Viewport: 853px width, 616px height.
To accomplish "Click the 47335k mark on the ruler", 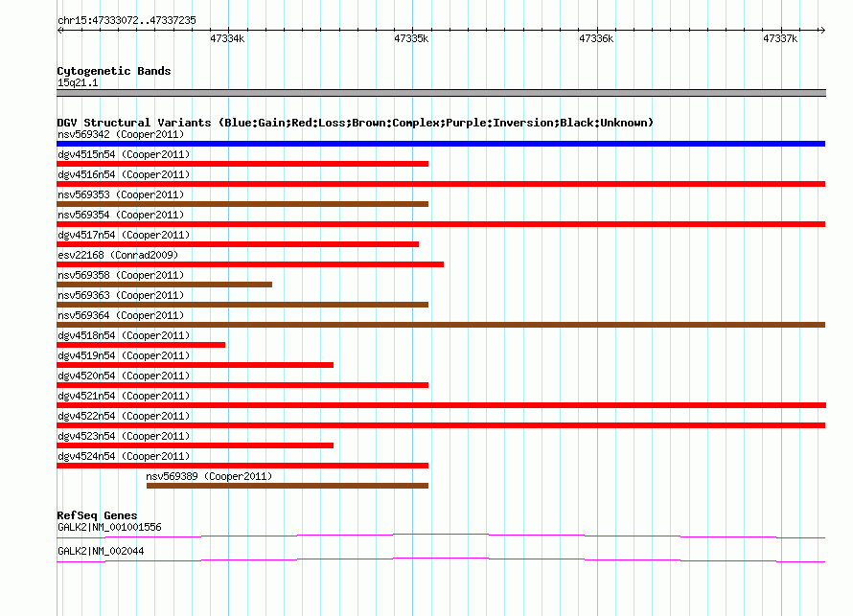I will pos(412,39).
